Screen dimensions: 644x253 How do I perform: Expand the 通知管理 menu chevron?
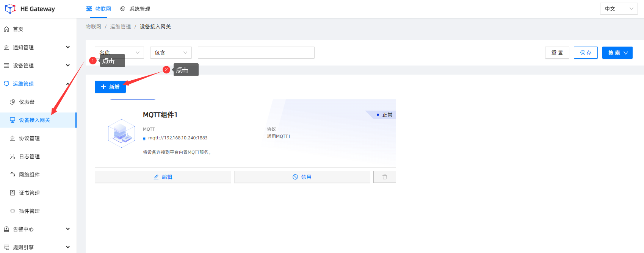[68, 47]
